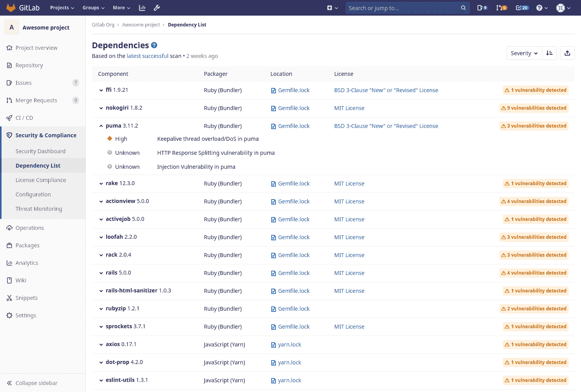Click the sort direction icon beside Severity

[x=549, y=53]
